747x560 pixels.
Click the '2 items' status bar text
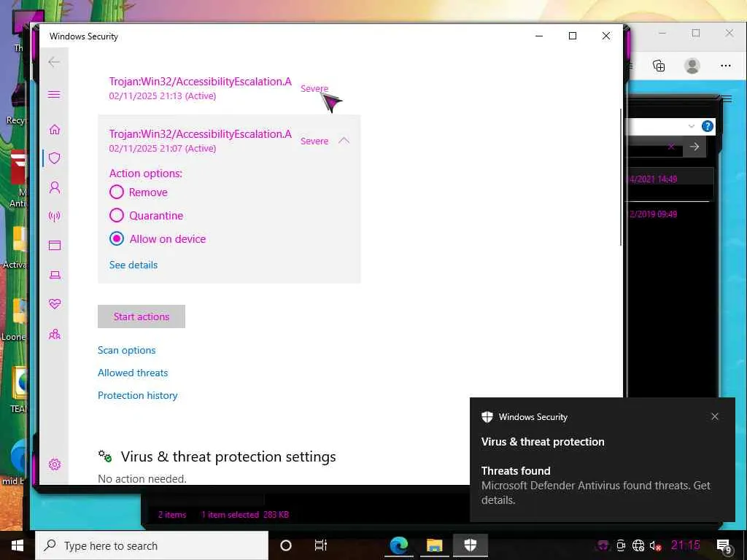coord(172,515)
